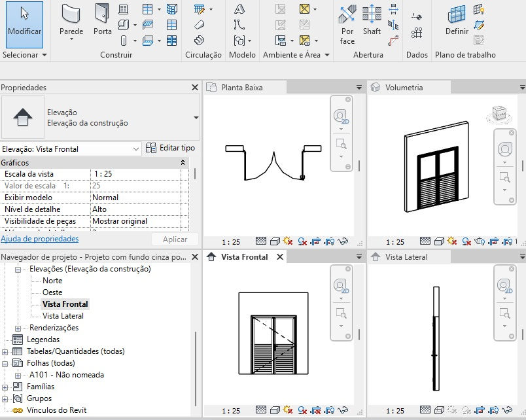
Task: Open the Elevação: Vista Frontal combo box
Action: 71,149
